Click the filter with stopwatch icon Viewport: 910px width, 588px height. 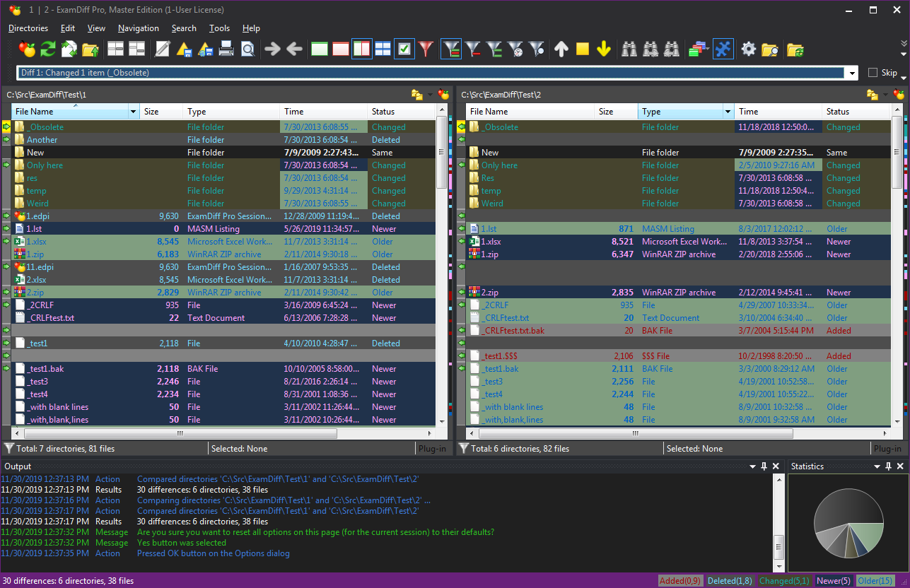(x=516, y=49)
